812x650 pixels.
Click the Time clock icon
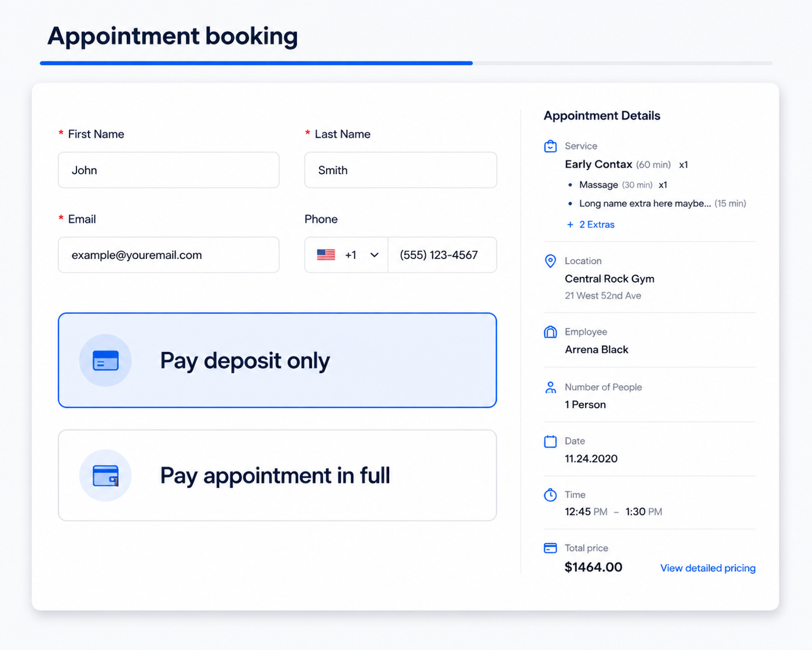point(550,495)
